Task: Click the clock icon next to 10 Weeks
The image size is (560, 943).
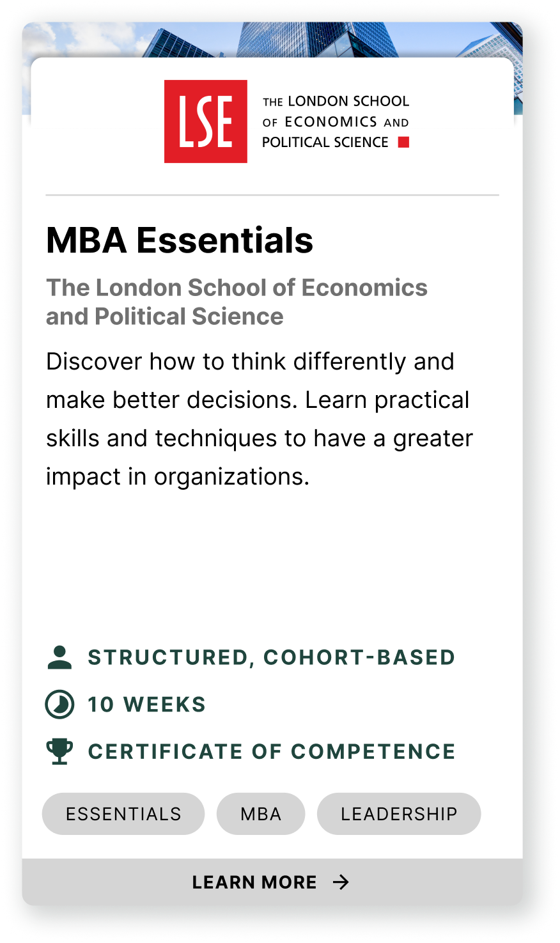Action: (59, 705)
